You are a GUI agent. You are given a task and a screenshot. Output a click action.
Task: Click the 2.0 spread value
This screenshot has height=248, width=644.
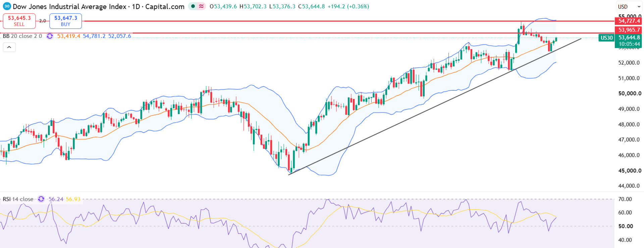pos(43,21)
